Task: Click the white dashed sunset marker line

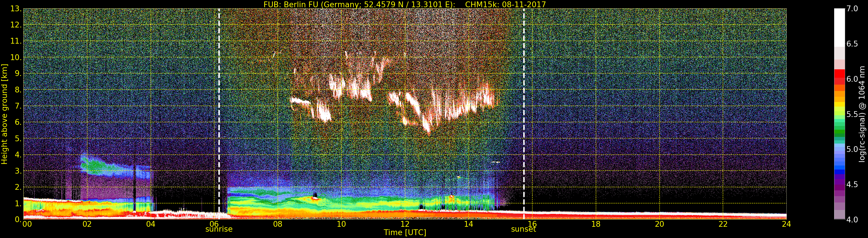Action: pyautogui.click(x=524, y=114)
